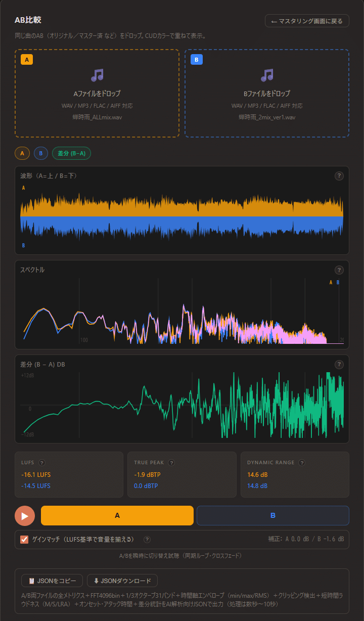Click the 0.0 dBTP value
Viewport: 364px width, 621px height.
(x=146, y=486)
